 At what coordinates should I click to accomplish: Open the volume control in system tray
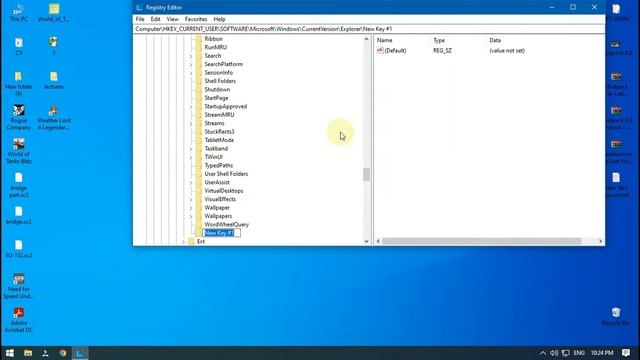tap(554, 353)
